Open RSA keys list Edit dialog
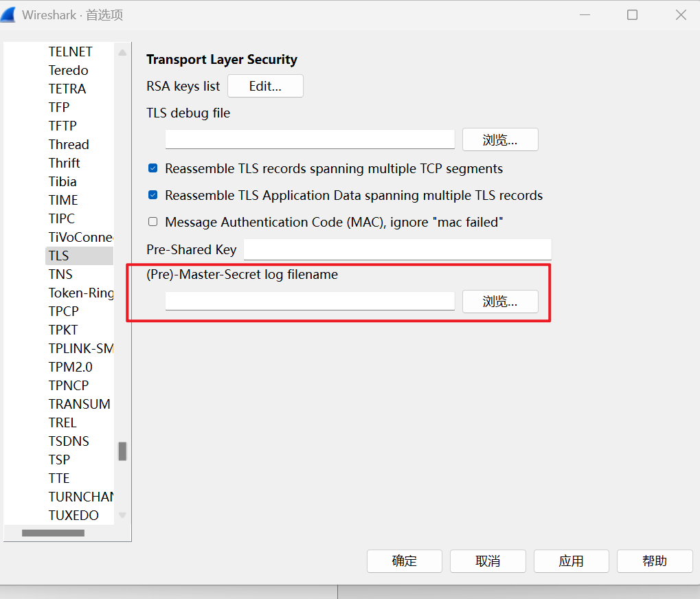The image size is (700, 599). pos(265,86)
